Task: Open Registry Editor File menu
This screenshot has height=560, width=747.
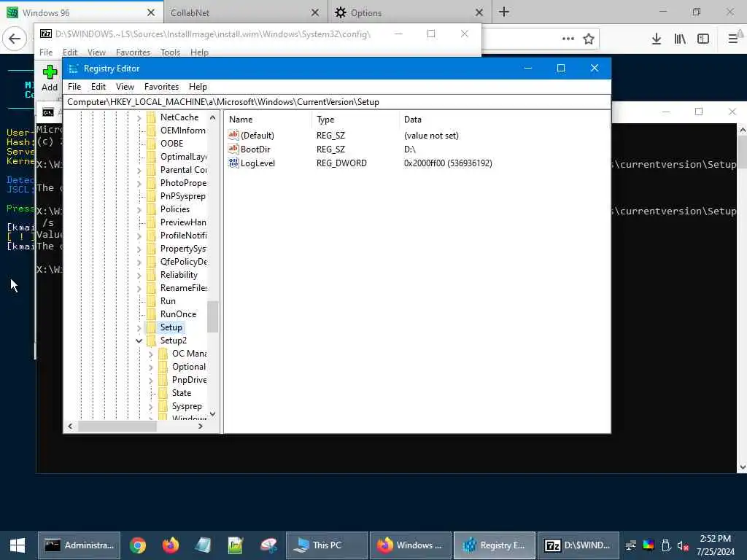Action: 74,87
